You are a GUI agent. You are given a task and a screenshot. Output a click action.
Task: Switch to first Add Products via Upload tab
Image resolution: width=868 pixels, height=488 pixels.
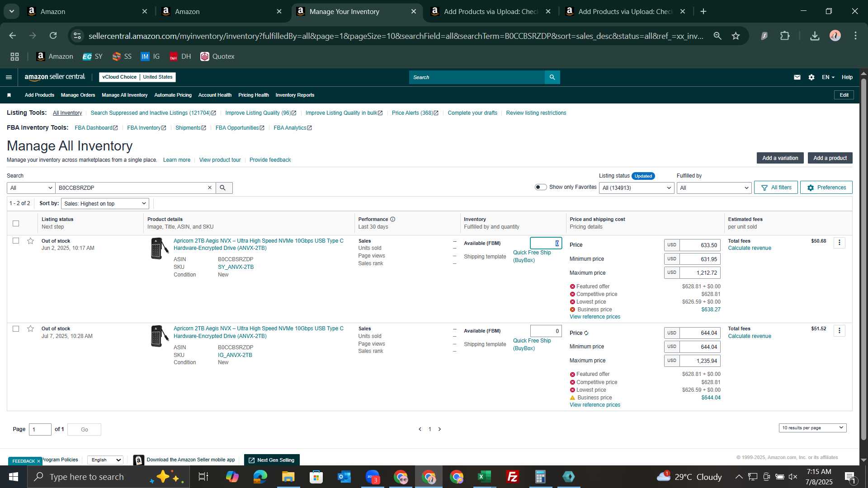[x=490, y=11]
